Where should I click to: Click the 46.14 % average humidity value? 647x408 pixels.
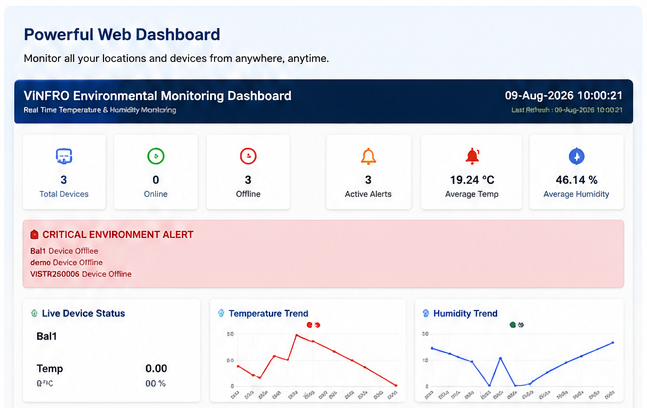pyautogui.click(x=576, y=180)
